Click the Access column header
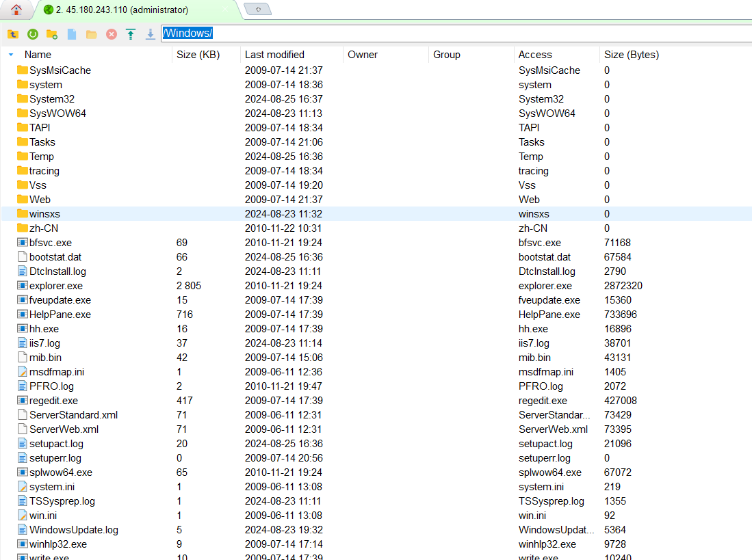This screenshot has width=752, height=560. pos(534,55)
